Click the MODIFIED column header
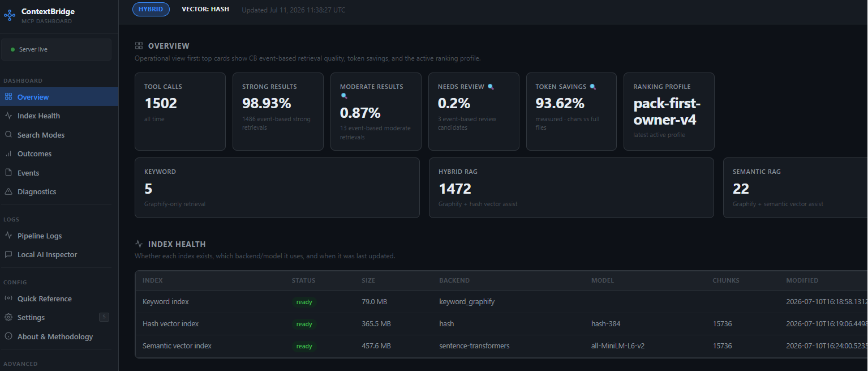Screen dimensions: 868x371 pyautogui.click(x=802, y=280)
